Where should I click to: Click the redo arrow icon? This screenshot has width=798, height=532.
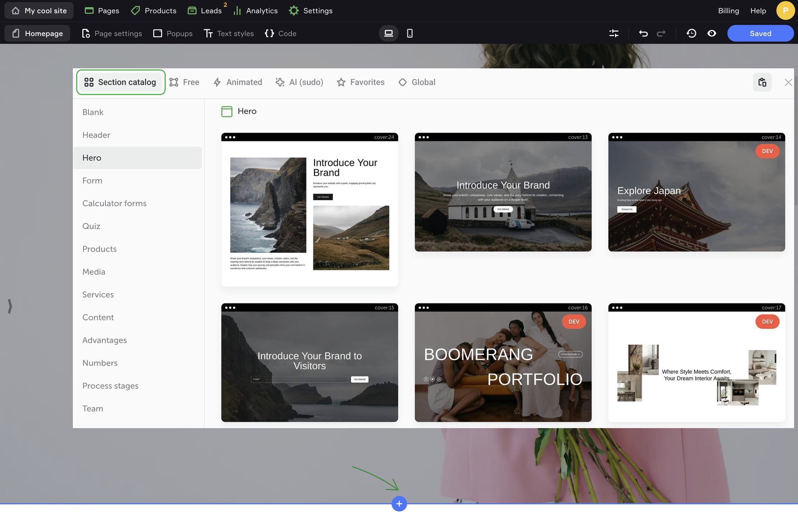[661, 33]
